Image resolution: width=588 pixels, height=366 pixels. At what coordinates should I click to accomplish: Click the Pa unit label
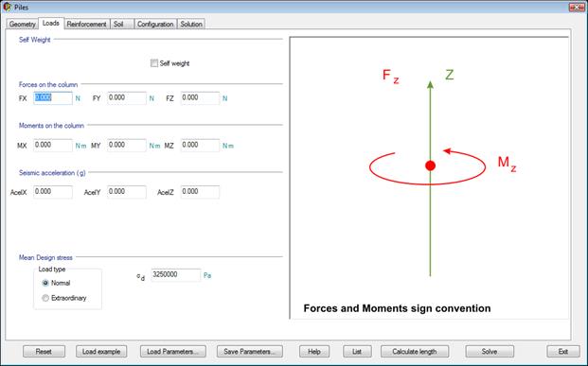click(207, 276)
